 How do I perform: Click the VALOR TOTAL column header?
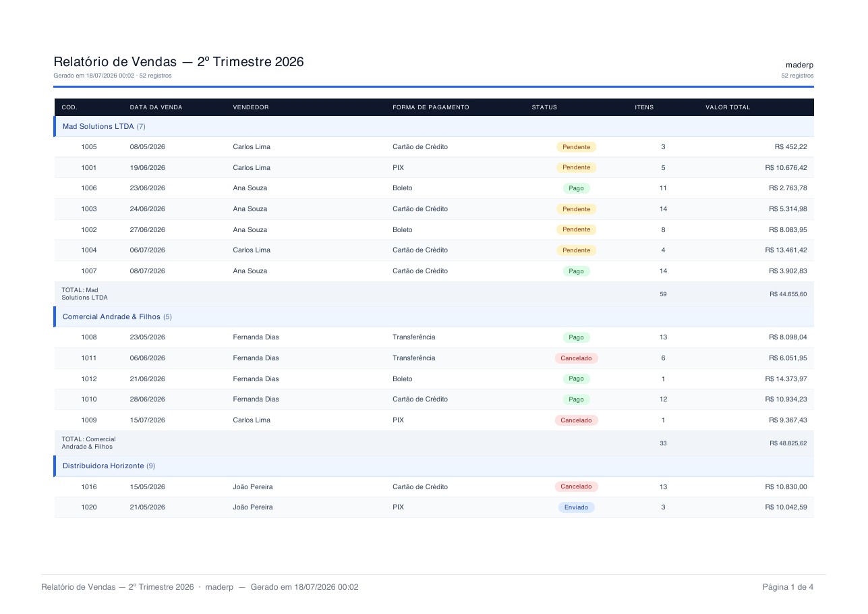[728, 107]
